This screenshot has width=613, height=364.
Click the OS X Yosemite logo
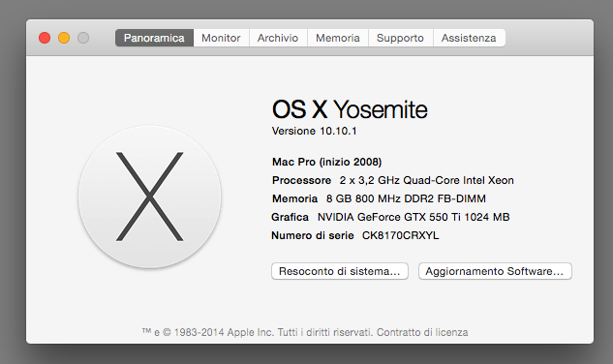click(x=150, y=197)
